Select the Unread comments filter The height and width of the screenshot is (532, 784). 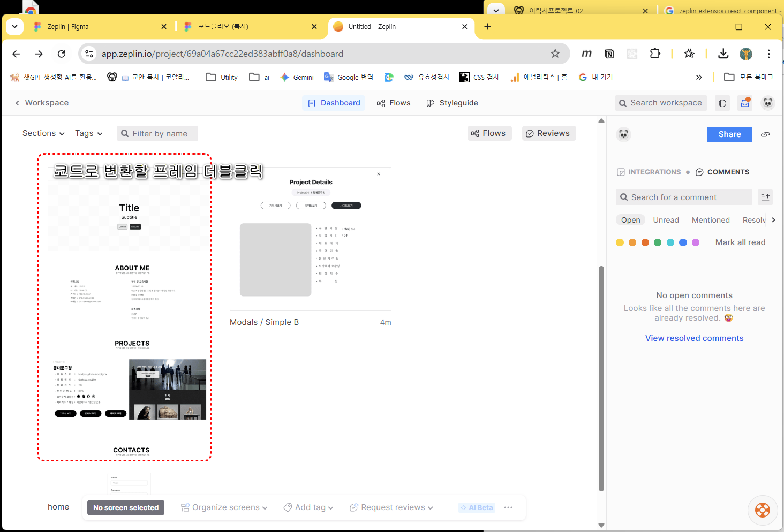point(666,220)
